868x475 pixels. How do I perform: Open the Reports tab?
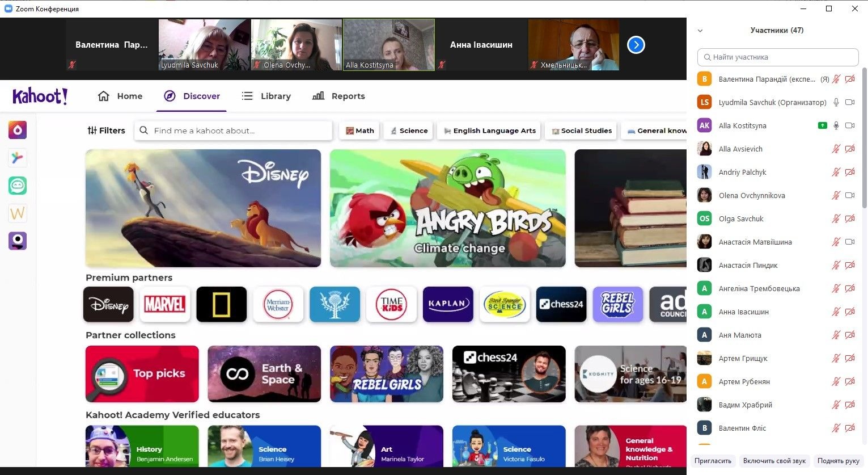click(x=339, y=96)
